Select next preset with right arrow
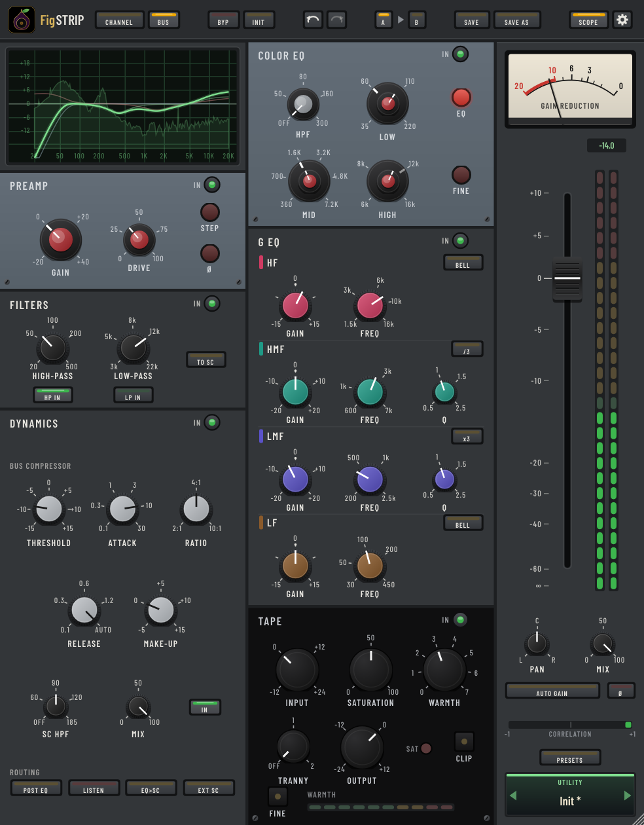 pyautogui.click(x=627, y=796)
